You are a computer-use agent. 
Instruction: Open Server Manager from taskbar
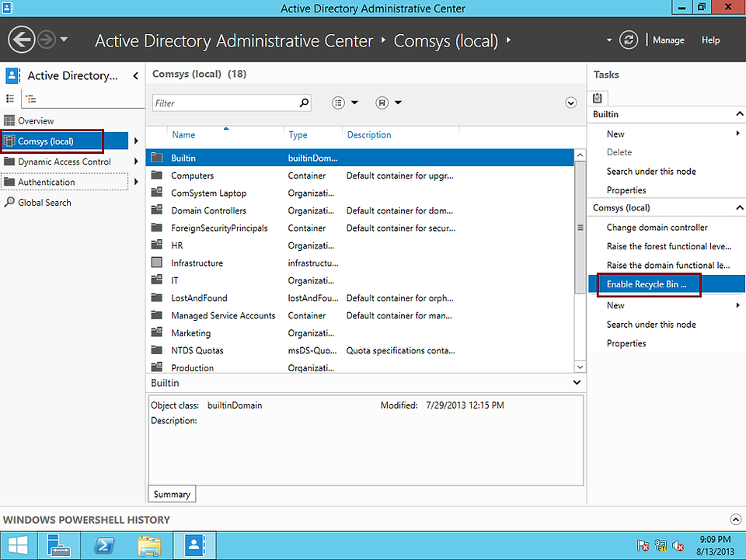click(58, 545)
